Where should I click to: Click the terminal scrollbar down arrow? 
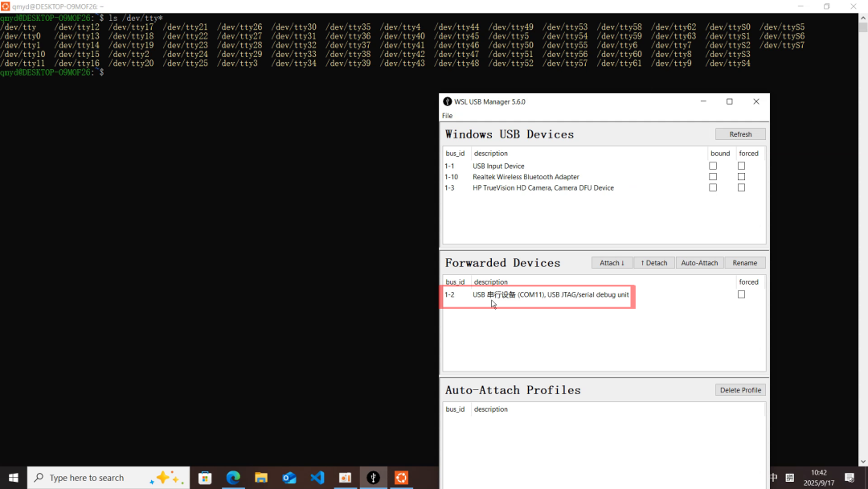tap(863, 462)
